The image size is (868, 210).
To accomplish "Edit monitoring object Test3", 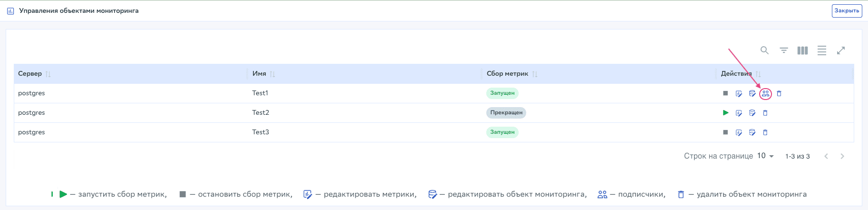I will (x=752, y=132).
